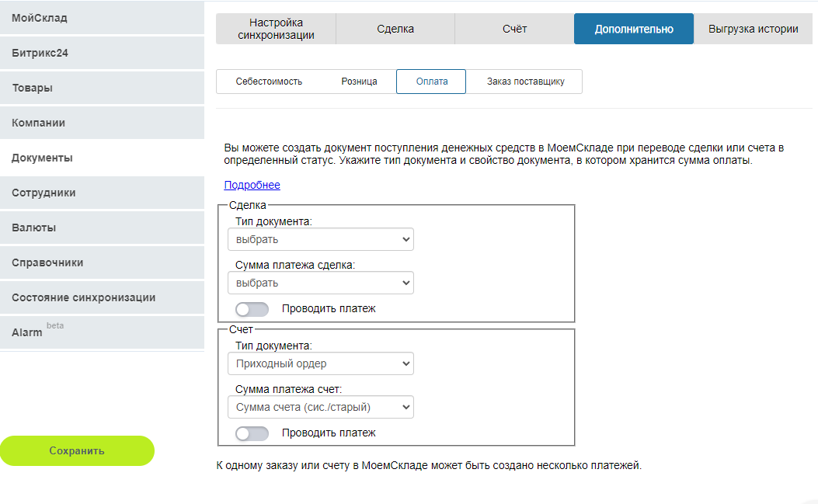This screenshot has height=504, width=818.
Task: Select the 'Счёт' top tab
Action: [x=514, y=29]
